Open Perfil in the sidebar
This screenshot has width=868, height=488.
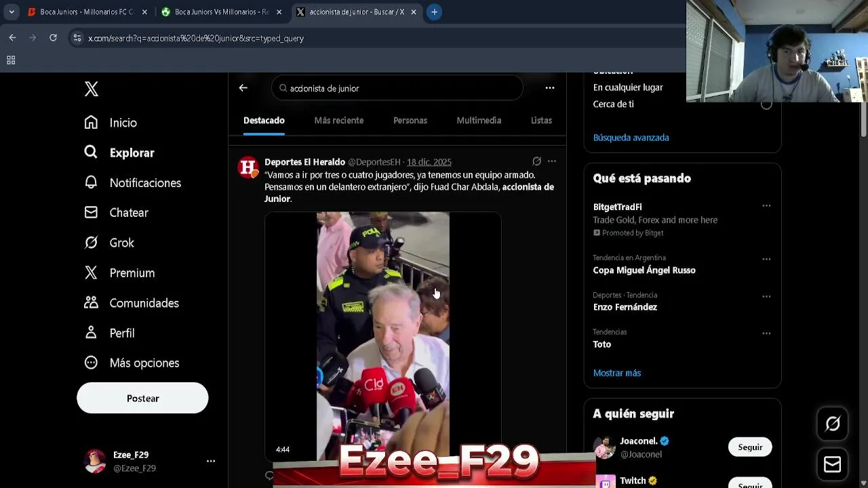(x=109, y=333)
